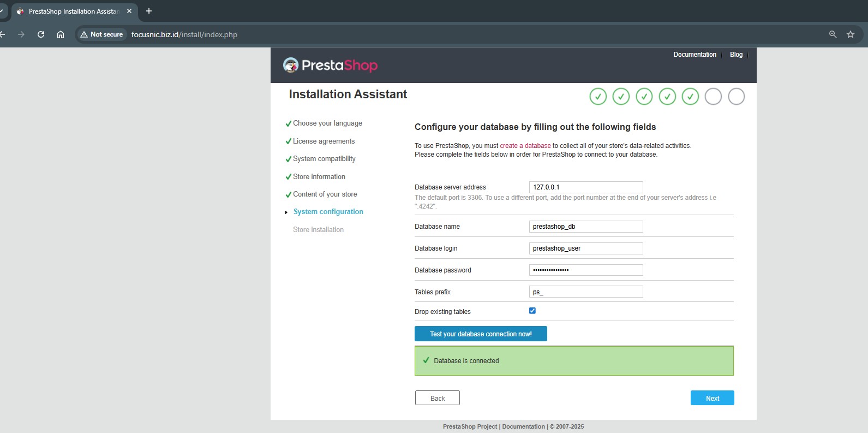Click the Not secure site info badge
Image resolution: width=868 pixels, height=433 pixels.
coord(101,34)
